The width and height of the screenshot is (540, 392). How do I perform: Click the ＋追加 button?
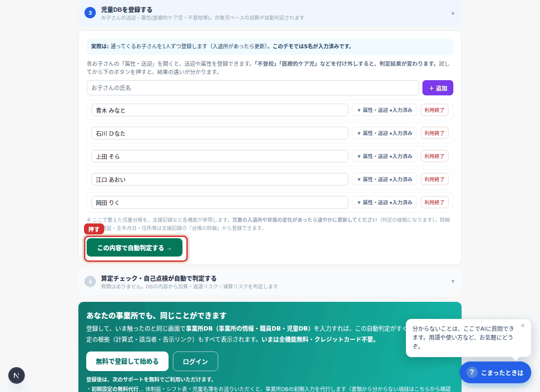438,88
